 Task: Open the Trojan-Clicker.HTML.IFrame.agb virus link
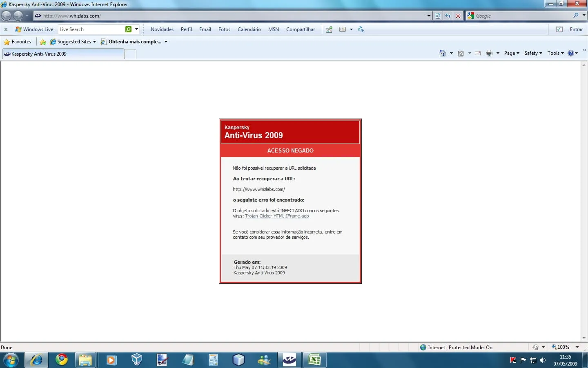(277, 216)
